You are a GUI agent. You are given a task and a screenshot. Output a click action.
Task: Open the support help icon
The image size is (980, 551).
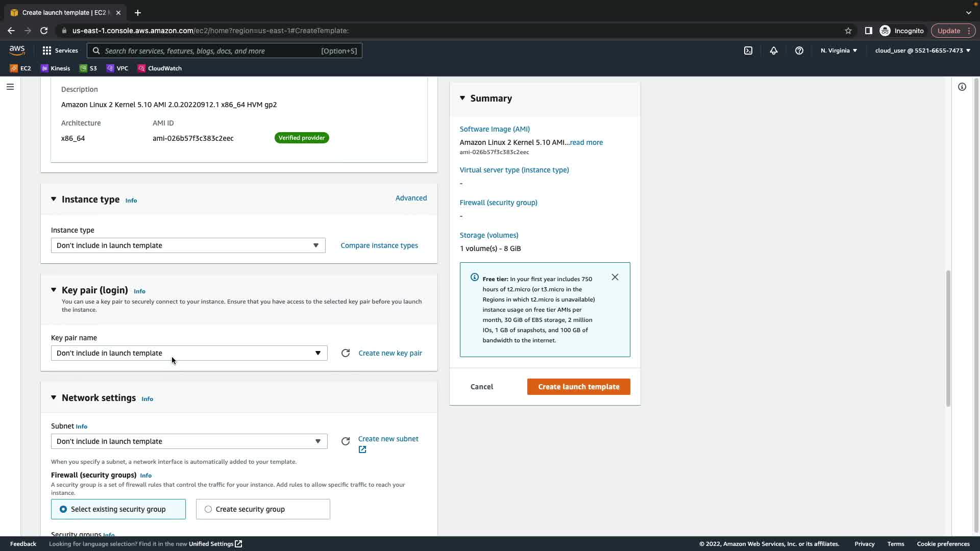coord(799,51)
